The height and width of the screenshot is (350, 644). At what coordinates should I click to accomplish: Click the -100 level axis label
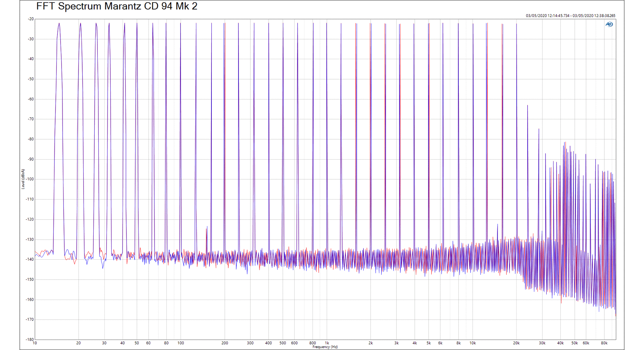tap(30, 179)
